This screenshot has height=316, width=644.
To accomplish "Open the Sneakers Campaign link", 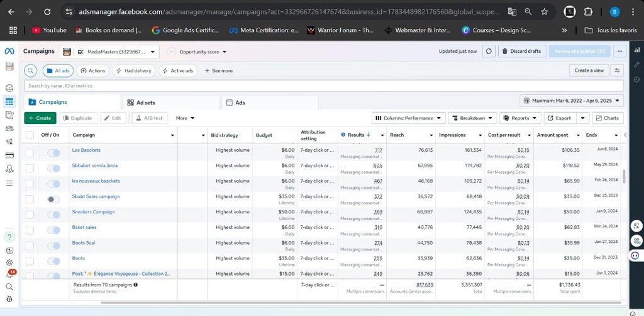I will [x=93, y=212].
